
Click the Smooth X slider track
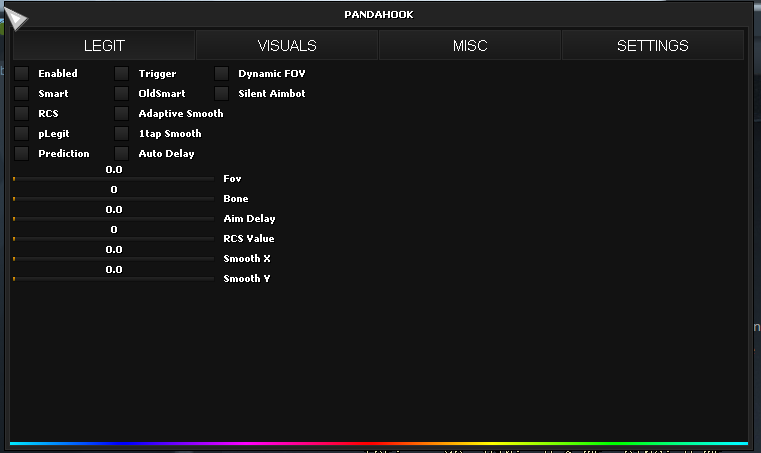click(x=114, y=258)
